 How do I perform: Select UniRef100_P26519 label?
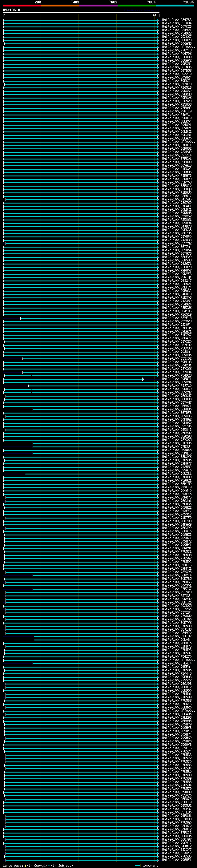177,314
